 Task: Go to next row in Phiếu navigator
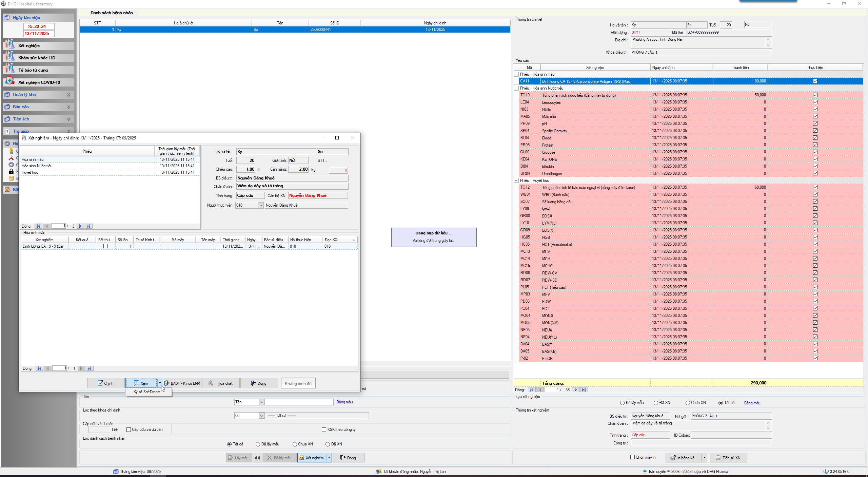(80, 226)
